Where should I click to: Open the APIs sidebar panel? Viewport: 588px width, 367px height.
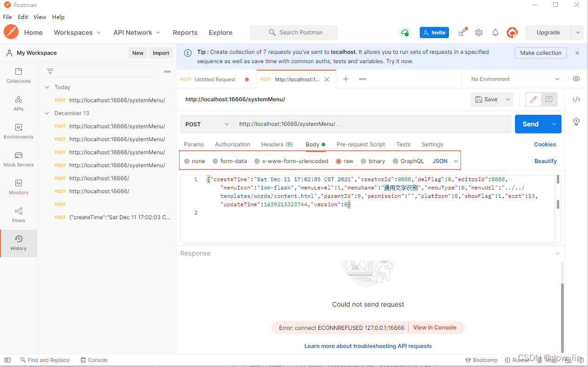click(19, 103)
